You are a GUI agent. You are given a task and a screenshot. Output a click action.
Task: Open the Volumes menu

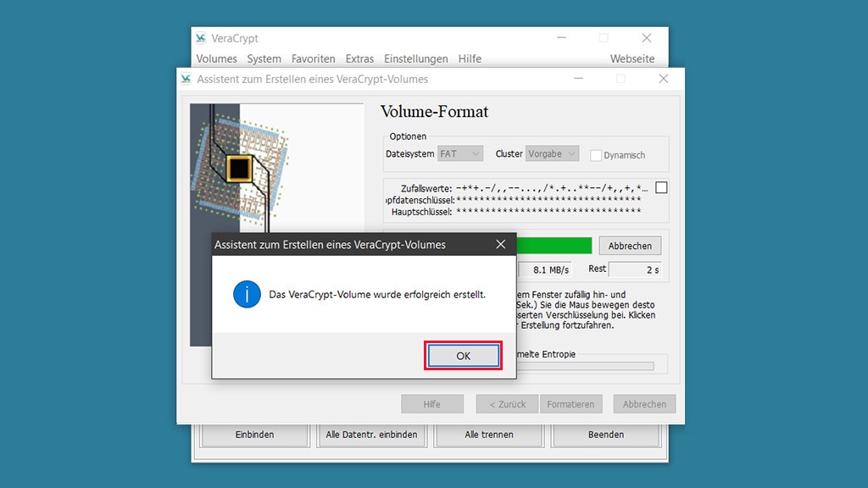(x=217, y=58)
